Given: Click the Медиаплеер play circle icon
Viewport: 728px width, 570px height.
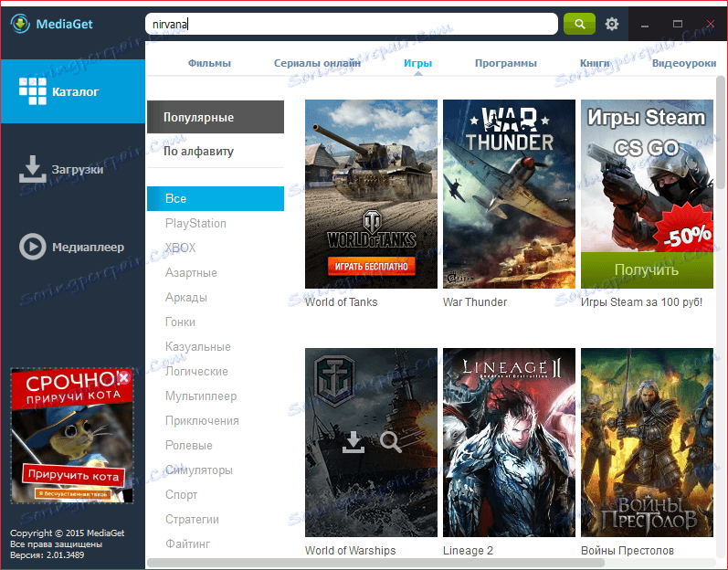Looking at the screenshot, I should click(x=33, y=247).
